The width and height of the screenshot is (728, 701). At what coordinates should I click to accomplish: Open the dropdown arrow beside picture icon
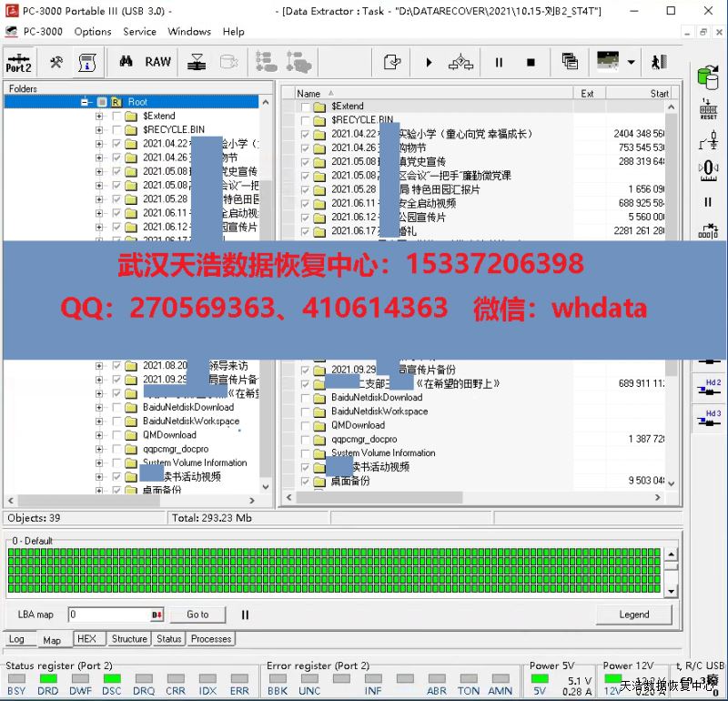pyautogui.click(x=631, y=63)
